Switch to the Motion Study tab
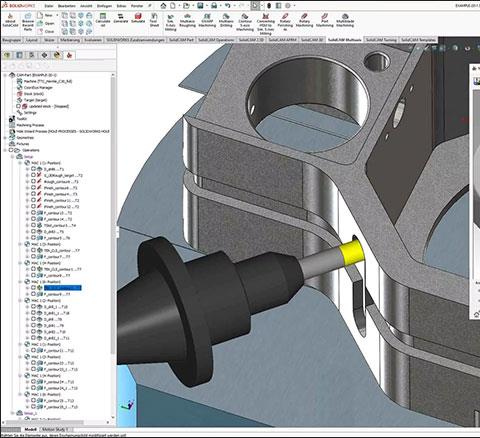480x438 pixels. pos(55,429)
